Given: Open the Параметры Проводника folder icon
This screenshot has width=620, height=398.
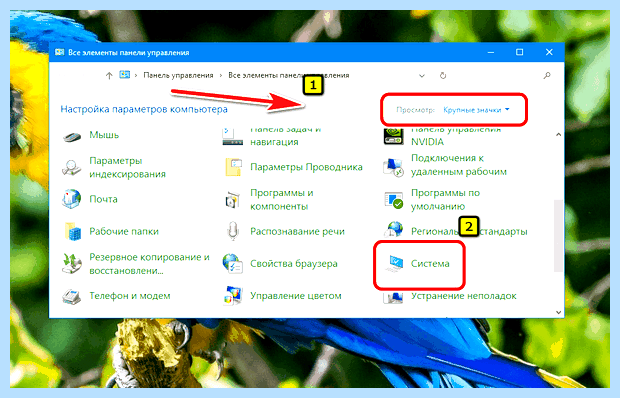Looking at the screenshot, I should [233, 167].
